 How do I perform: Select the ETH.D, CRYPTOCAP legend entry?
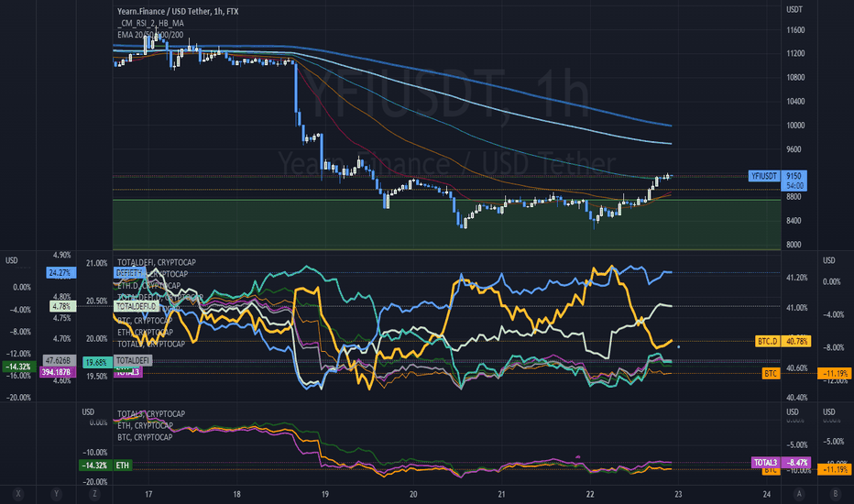pyautogui.click(x=148, y=286)
